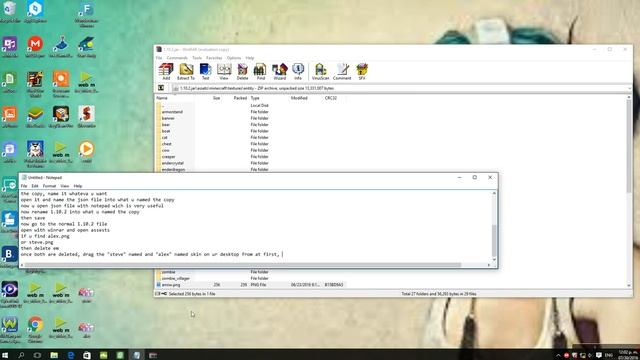Click the Delete icon in WinRAR toolbar

242,71
